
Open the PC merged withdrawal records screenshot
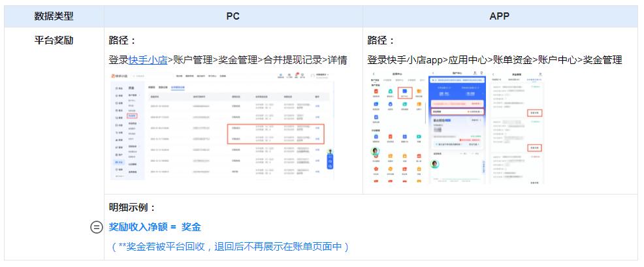click(222, 126)
